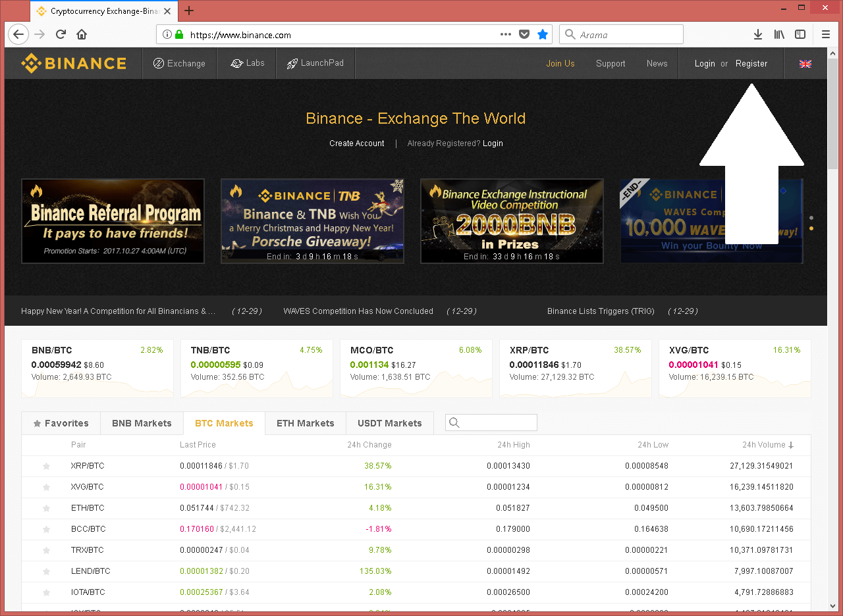The height and width of the screenshot is (616, 843).
Task: Open the page actions three-dot menu
Action: (506, 34)
